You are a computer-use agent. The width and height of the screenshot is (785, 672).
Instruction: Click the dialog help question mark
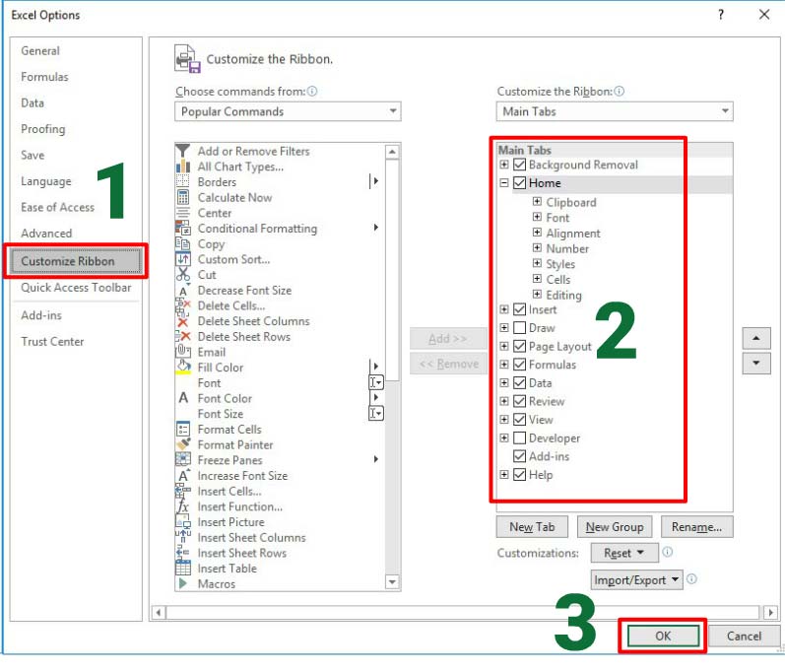pos(720,15)
